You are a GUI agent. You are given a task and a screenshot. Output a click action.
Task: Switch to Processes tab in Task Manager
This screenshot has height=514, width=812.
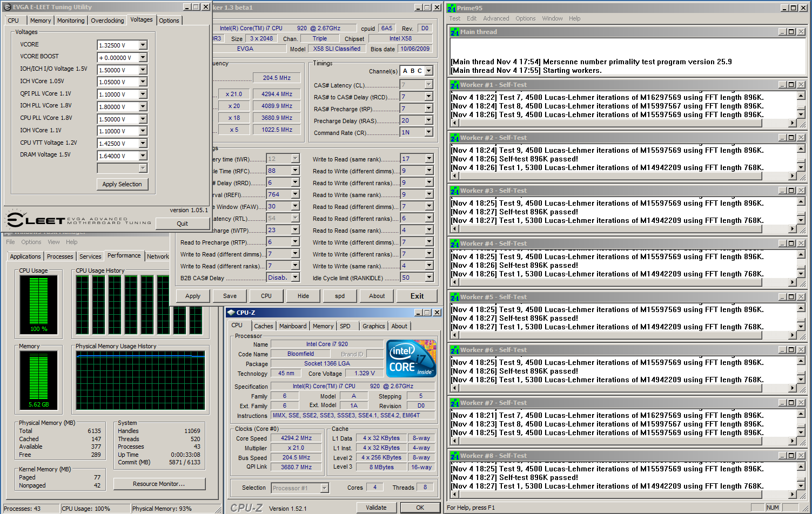60,256
